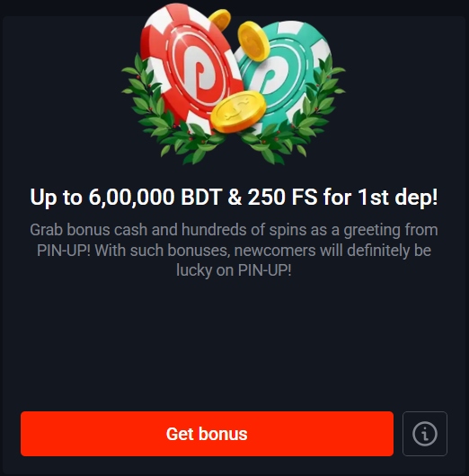Click the Get bonus button

coord(207,434)
